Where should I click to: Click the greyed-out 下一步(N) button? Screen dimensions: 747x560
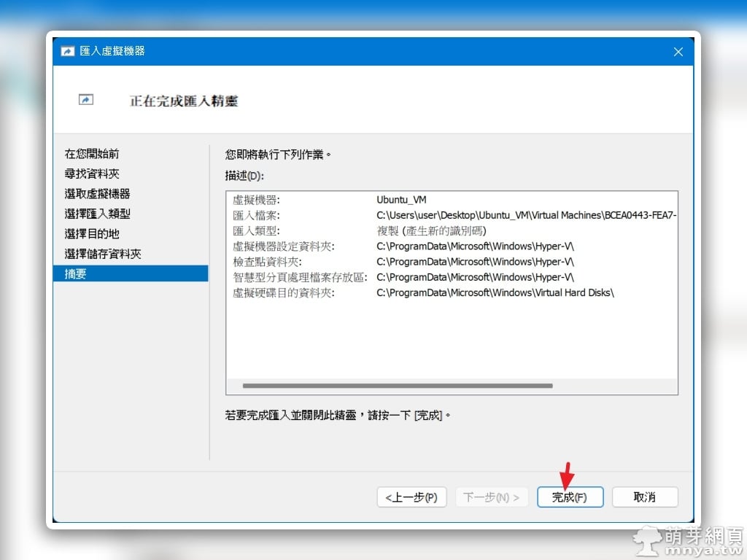492,497
